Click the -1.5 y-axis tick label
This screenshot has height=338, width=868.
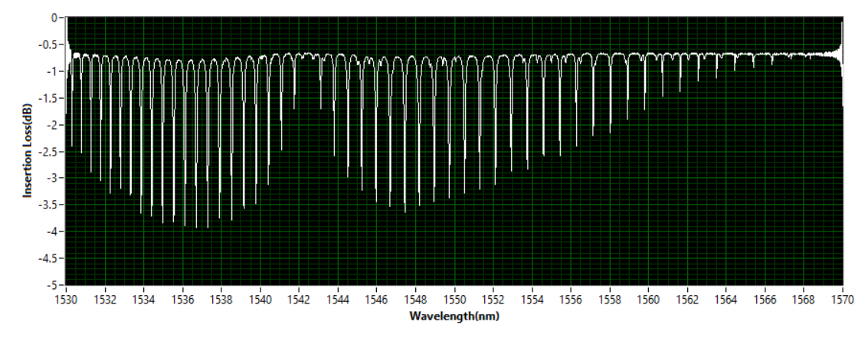pyautogui.click(x=49, y=97)
